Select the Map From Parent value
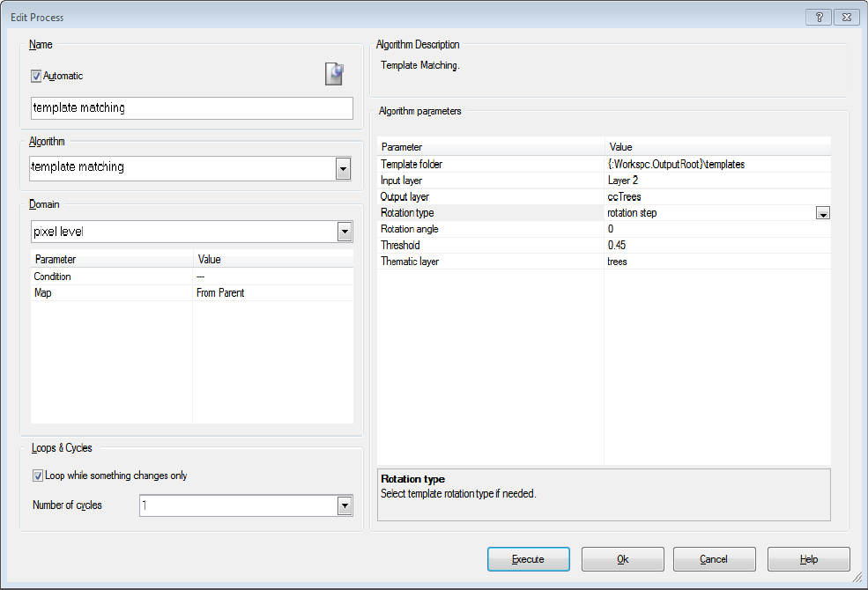The image size is (868, 590). coord(272,292)
